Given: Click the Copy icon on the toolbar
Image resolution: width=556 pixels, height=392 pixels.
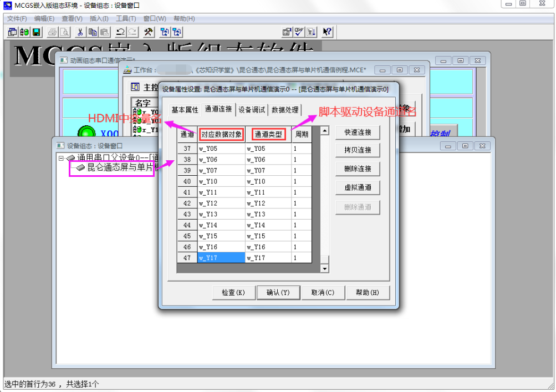Looking at the screenshot, I should pos(91,32).
